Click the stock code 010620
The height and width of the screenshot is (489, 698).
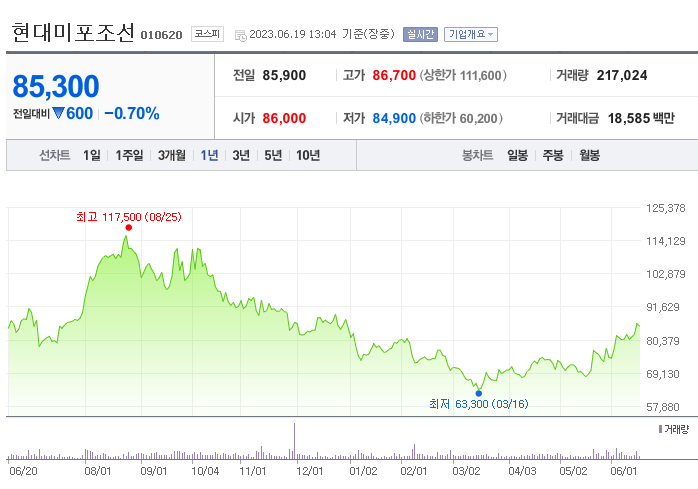(161, 35)
